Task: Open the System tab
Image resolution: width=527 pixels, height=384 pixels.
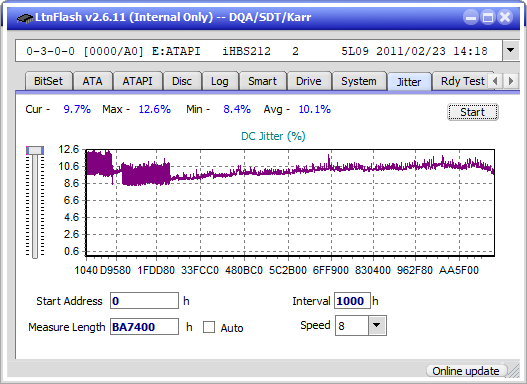Action: [359, 81]
